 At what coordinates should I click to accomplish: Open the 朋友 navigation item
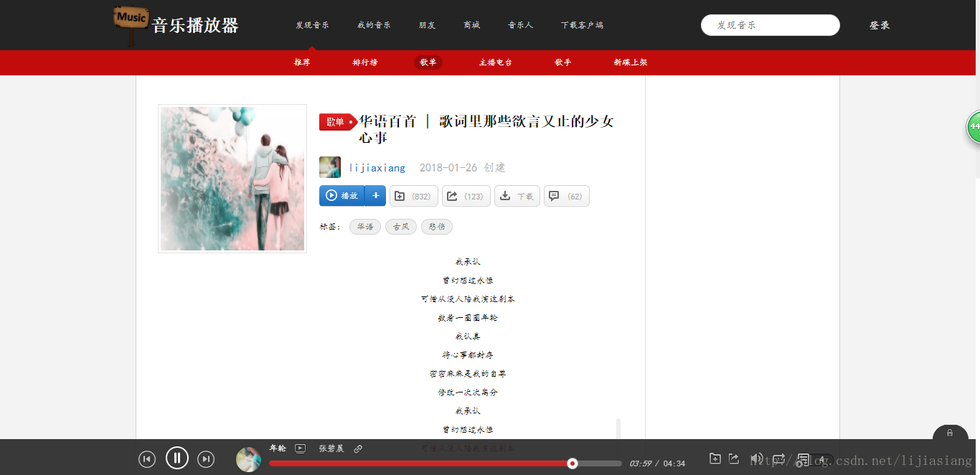[428, 25]
